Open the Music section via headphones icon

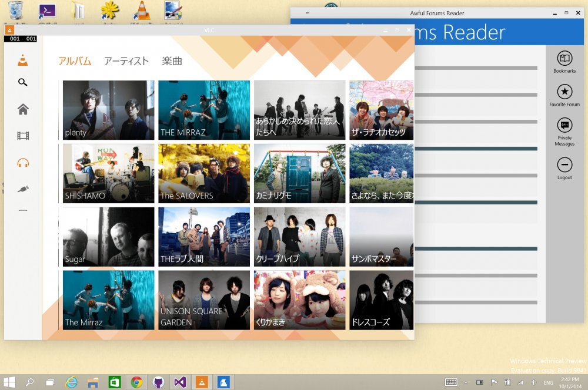click(22, 163)
